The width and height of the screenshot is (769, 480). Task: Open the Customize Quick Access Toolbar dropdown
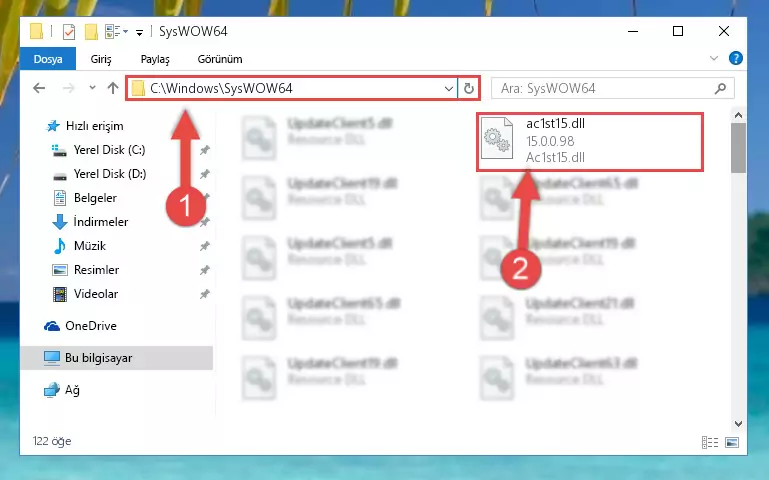(140, 33)
